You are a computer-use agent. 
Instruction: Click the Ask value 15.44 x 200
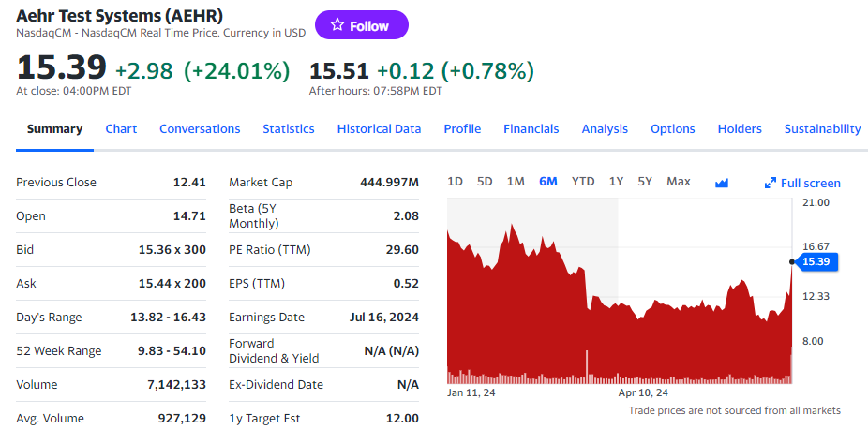click(172, 283)
